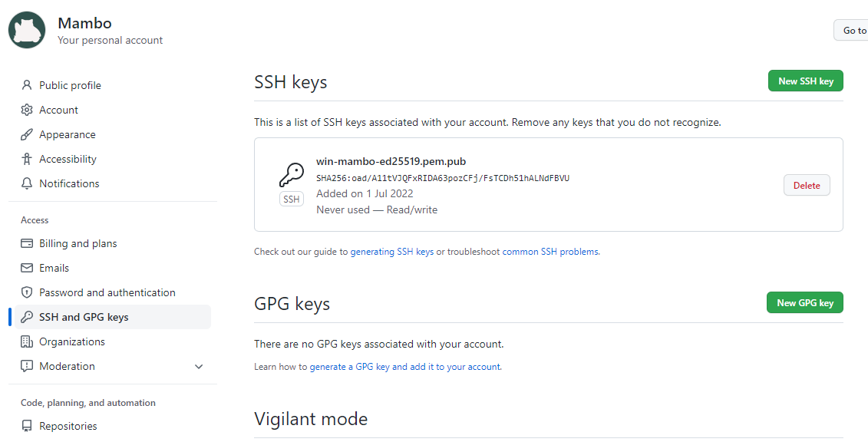Open SSH and GPG keys settings
Image resolution: width=868 pixels, height=442 pixels.
84,317
